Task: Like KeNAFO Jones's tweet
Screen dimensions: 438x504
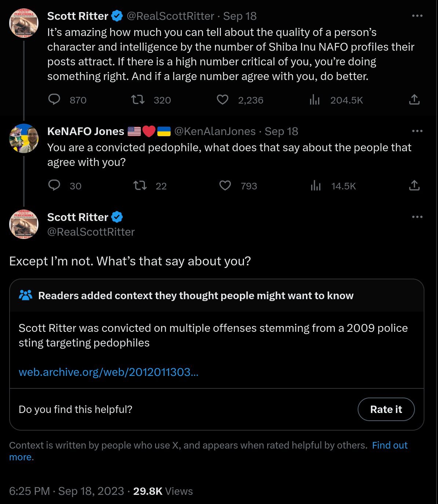Action: tap(225, 185)
